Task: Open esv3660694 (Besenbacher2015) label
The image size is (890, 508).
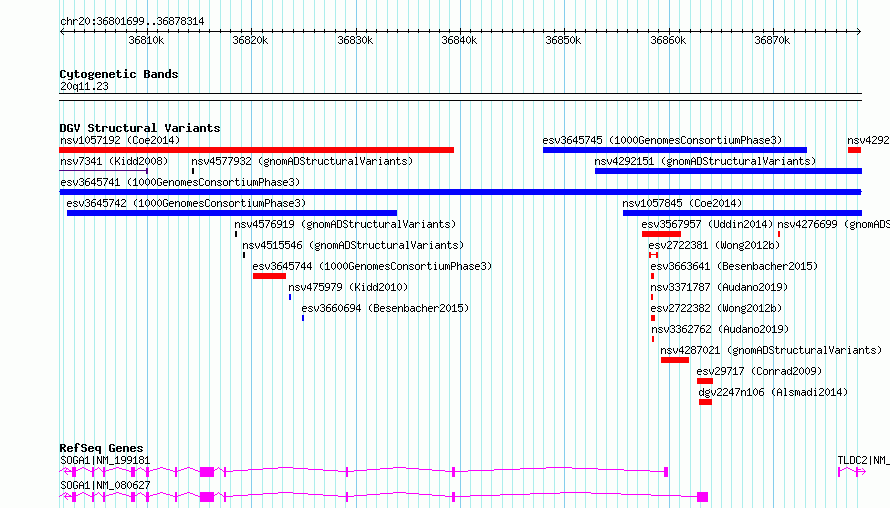Action: point(385,308)
